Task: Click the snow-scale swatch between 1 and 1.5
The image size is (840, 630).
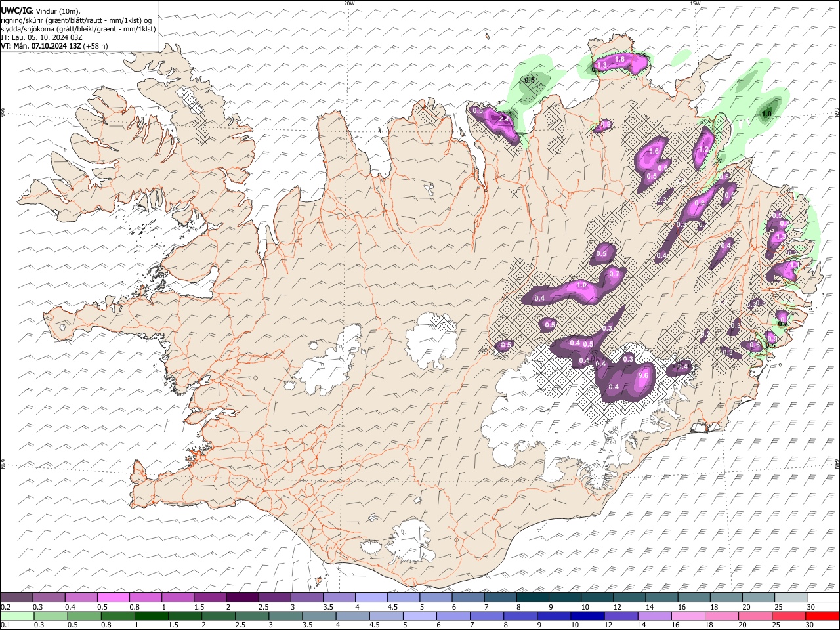Action: (x=178, y=597)
